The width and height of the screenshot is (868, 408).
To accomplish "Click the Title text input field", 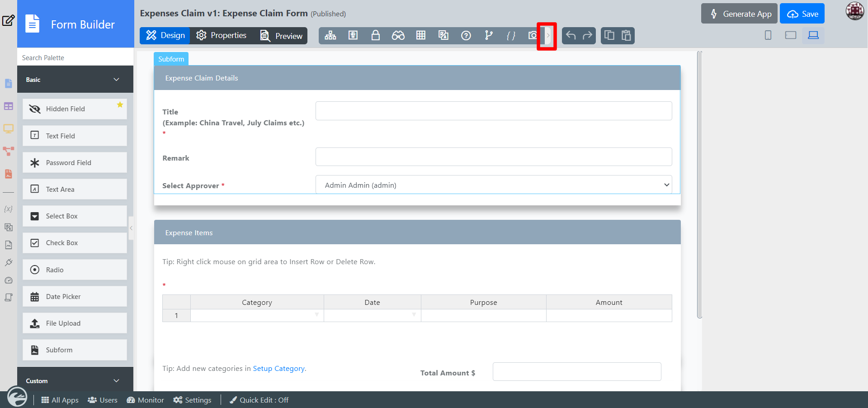I will coord(494,111).
